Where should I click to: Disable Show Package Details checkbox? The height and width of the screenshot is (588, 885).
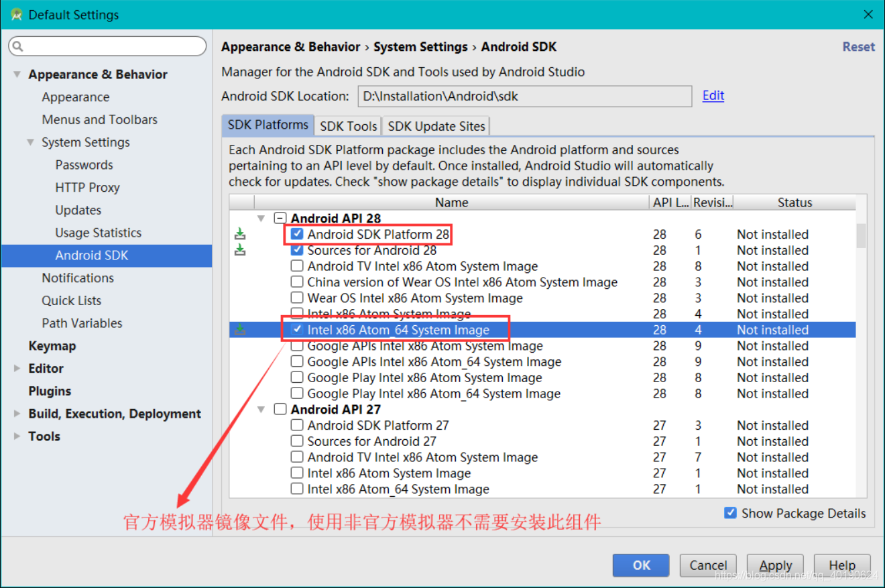731,513
